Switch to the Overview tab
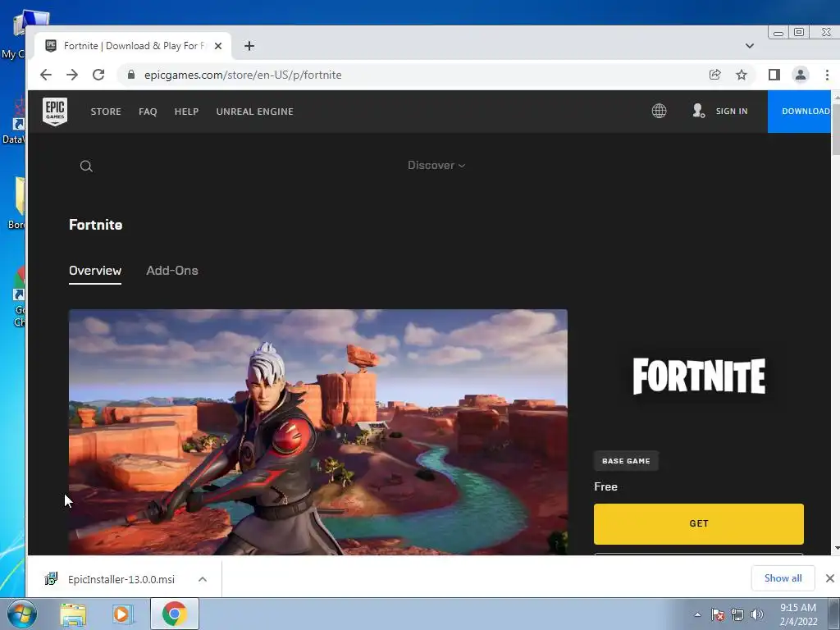 click(95, 271)
